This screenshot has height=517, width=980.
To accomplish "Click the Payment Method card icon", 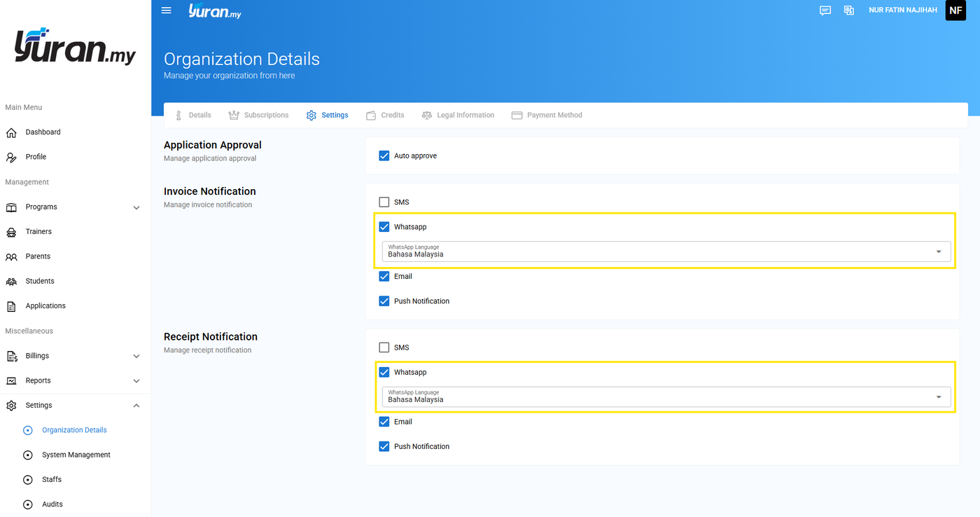I will coord(517,115).
